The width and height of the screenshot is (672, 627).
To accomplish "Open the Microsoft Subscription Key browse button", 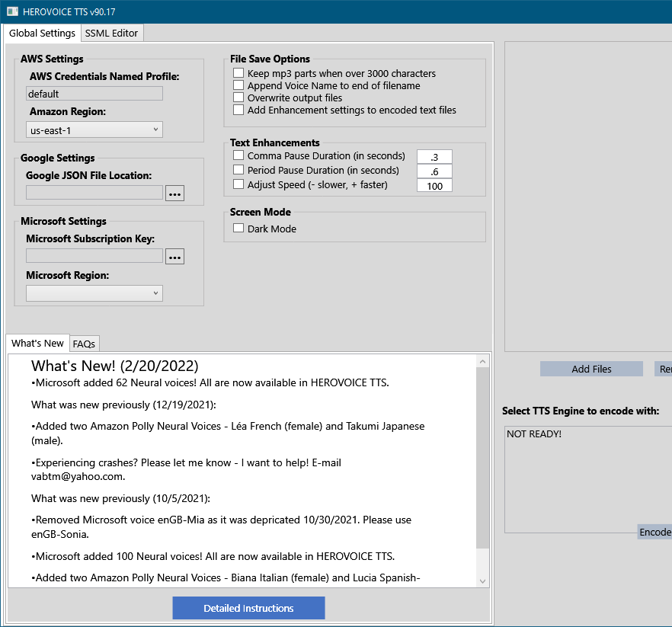I will (x=175, y=256).
